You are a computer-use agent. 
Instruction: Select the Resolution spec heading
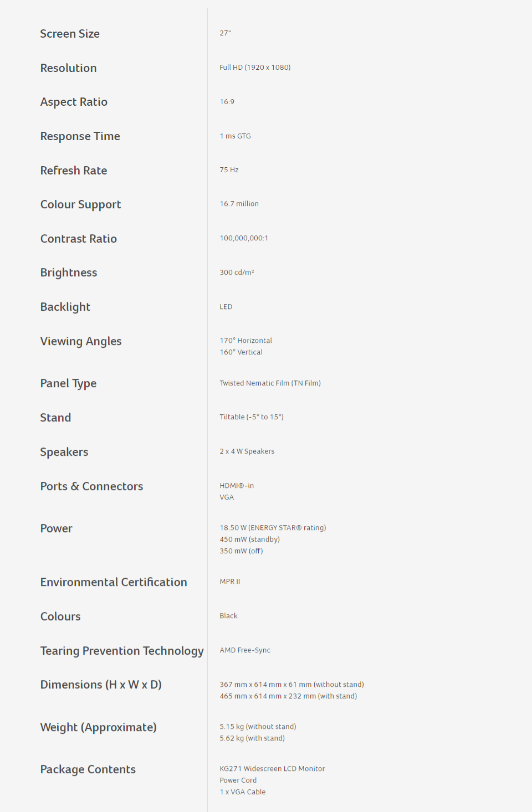click(x=69, y=68)
